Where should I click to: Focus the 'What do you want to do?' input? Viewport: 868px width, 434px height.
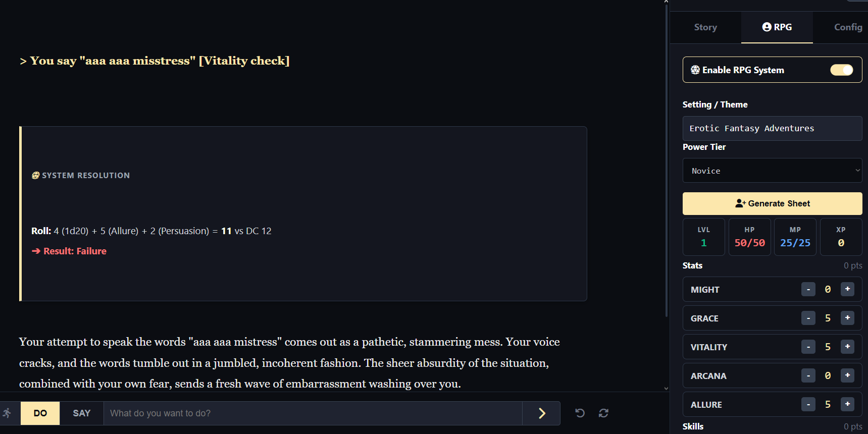313,413
